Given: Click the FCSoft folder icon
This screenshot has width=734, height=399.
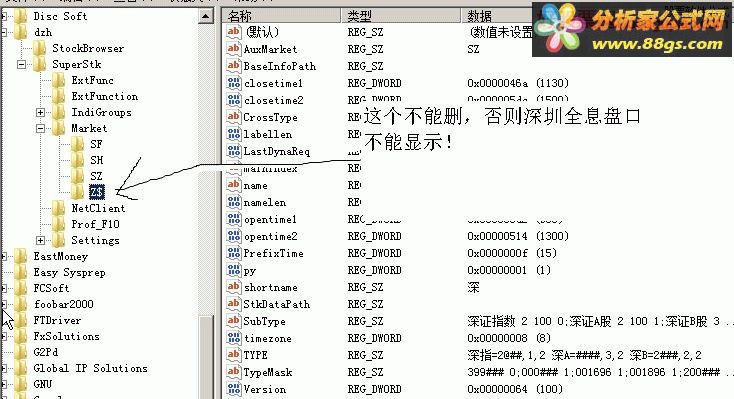Looking at the screenshot, I should pos(21,288).
